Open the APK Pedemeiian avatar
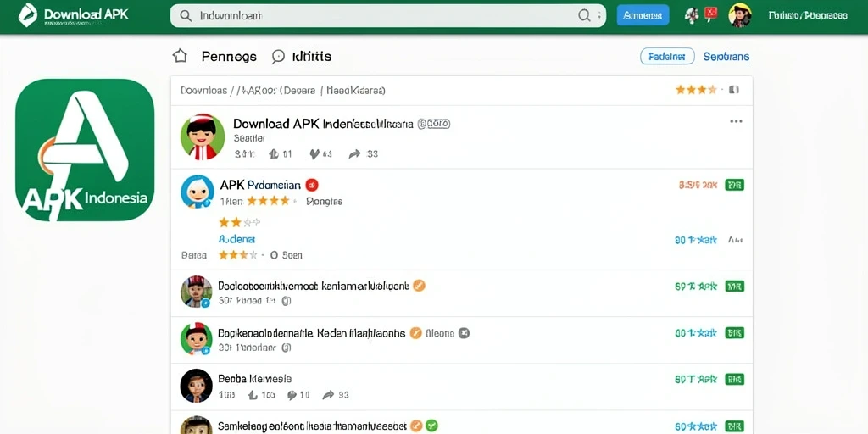The height and width of the screenshot is (434, 868). (x=197, y=192)
